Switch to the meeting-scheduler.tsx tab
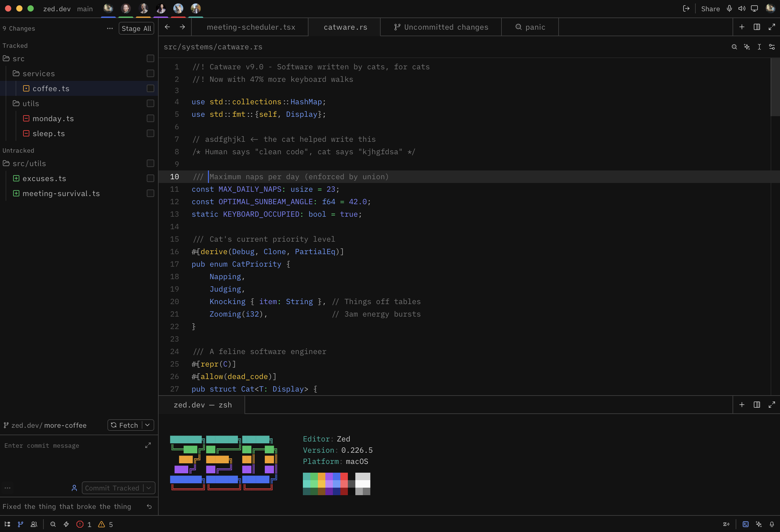The height and width of the screenshot is (532, 780). 250,27
